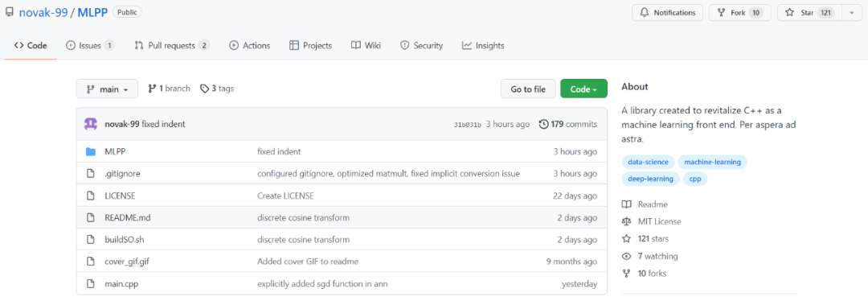Open commit history via clock icon
Viewport: 868px width, 301px height.
[543, 124]
